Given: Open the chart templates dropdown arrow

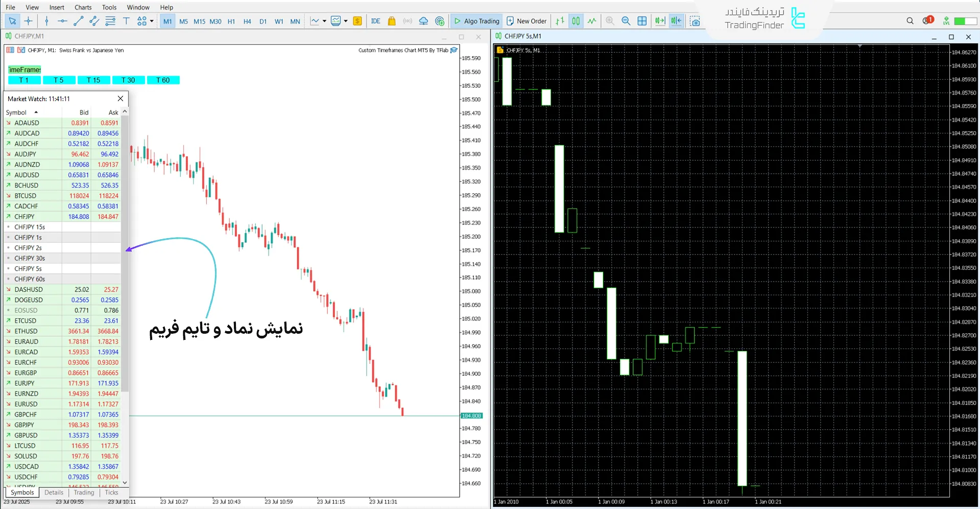Looking at the screenshot, I should click(345, 21).
